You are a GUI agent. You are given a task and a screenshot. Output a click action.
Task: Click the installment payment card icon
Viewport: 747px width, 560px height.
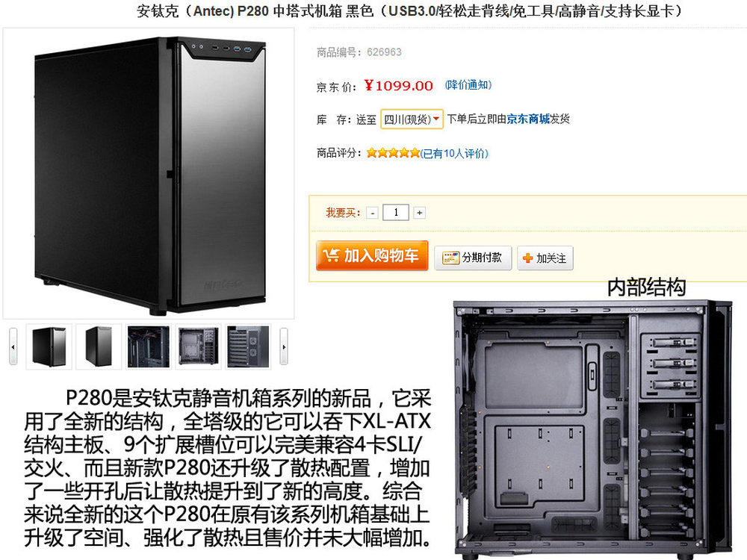point(450,258)
